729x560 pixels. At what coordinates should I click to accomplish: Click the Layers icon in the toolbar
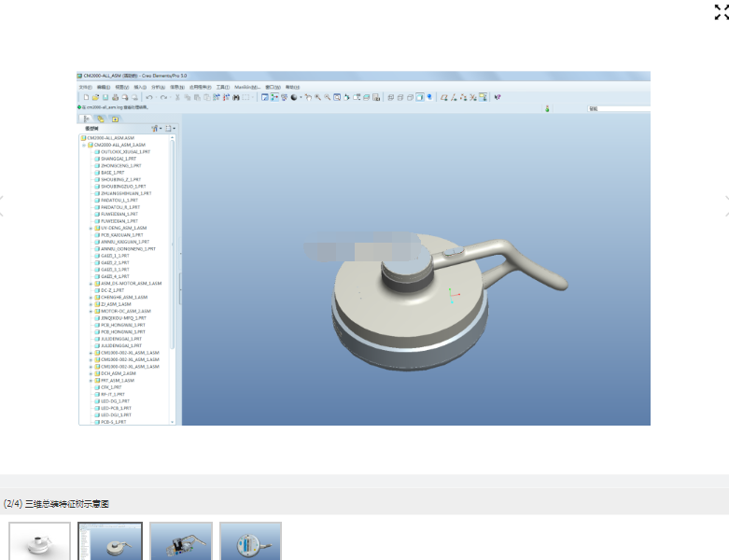[x=366, y=97]
